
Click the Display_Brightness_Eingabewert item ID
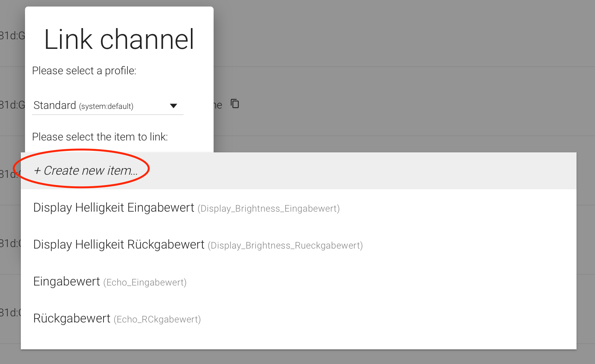(268, 209)
